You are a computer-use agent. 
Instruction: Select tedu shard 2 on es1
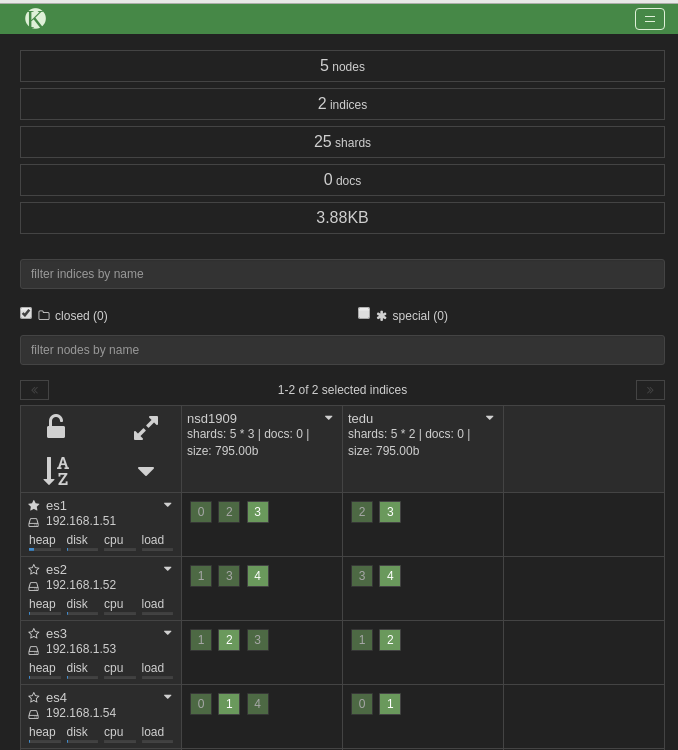coord(362,512)
